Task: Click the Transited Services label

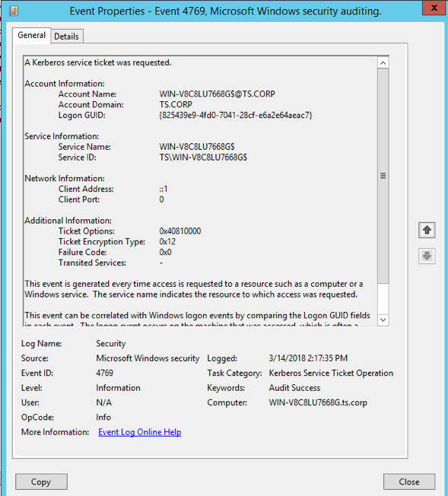Action: click(x=92, y=262)
